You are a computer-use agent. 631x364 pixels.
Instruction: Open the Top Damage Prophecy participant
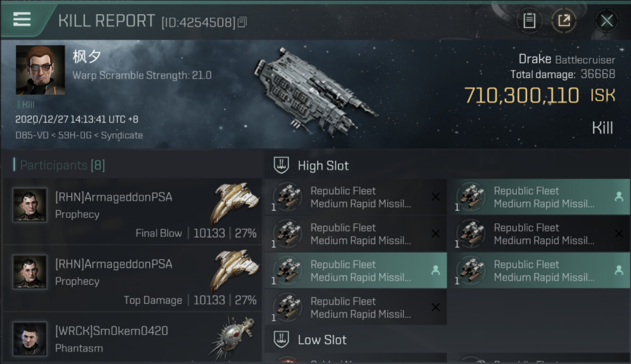tap(132, 279)
